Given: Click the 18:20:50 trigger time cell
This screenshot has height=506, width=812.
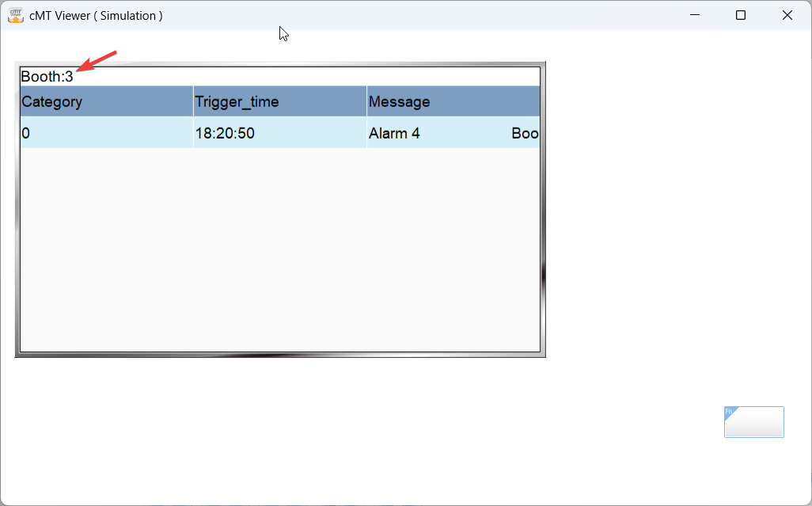Looking at the screenshot, I should coord(225,133).
